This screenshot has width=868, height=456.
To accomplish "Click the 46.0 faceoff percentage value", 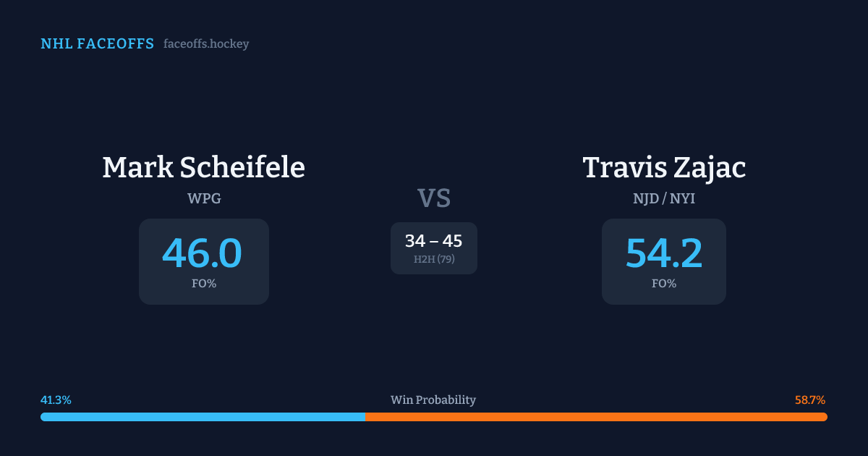I will click(203, 253).
